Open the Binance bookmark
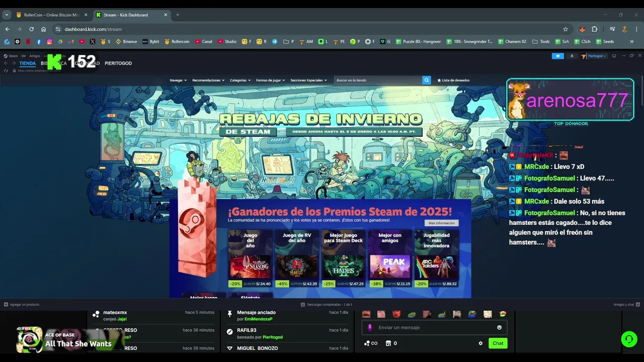 click(x=126, y=42)
